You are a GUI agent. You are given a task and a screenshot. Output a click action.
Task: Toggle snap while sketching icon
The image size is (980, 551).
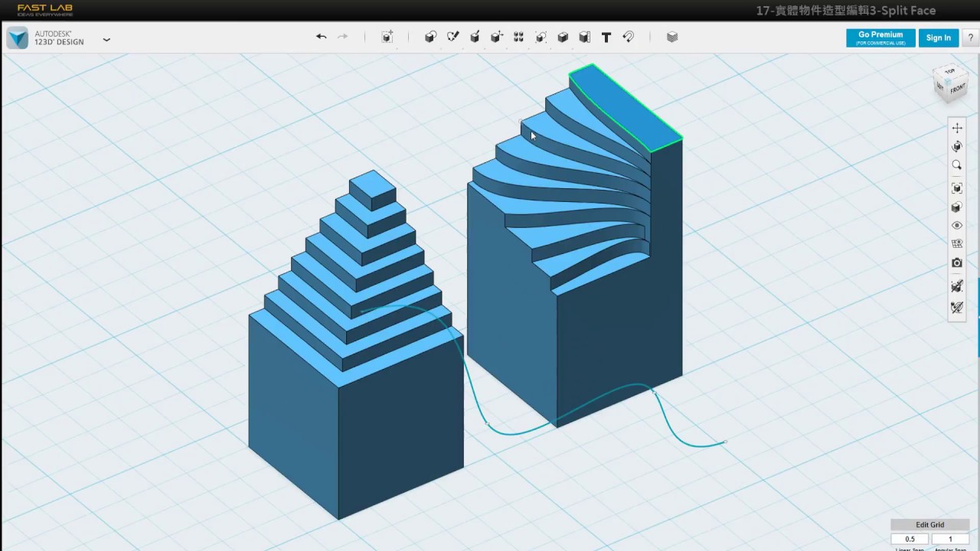(x=957, y=286)
